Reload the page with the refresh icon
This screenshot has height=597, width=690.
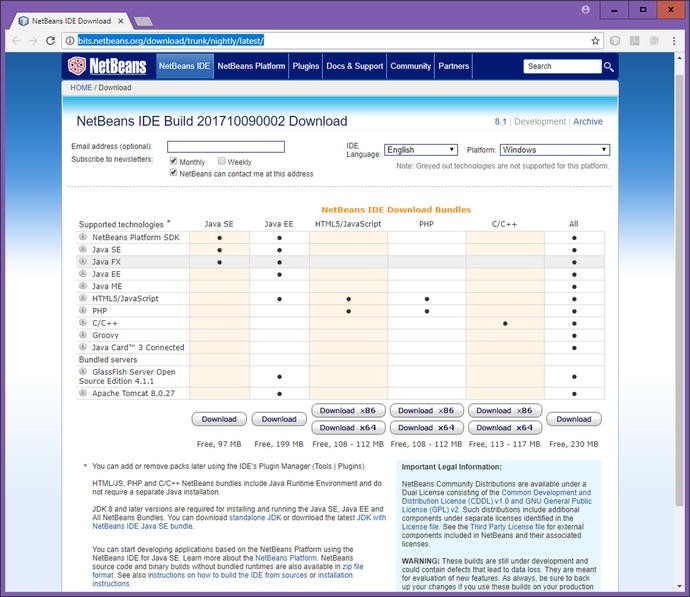point(51,41)
